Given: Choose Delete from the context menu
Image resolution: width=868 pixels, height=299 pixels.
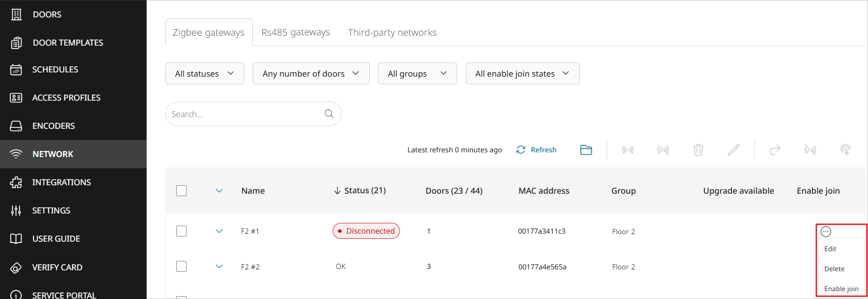Looking at the screenshot, I should [834, 269].
